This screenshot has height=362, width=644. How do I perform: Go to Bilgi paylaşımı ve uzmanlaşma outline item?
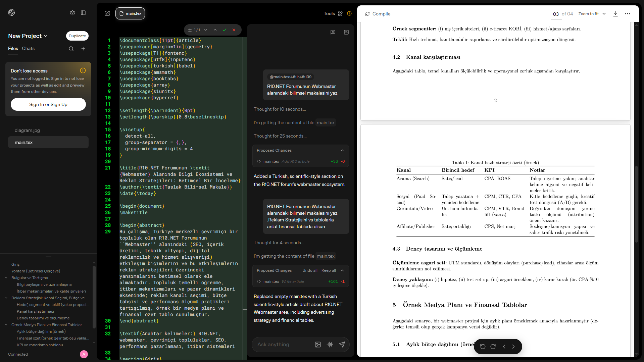click(44, 285)
